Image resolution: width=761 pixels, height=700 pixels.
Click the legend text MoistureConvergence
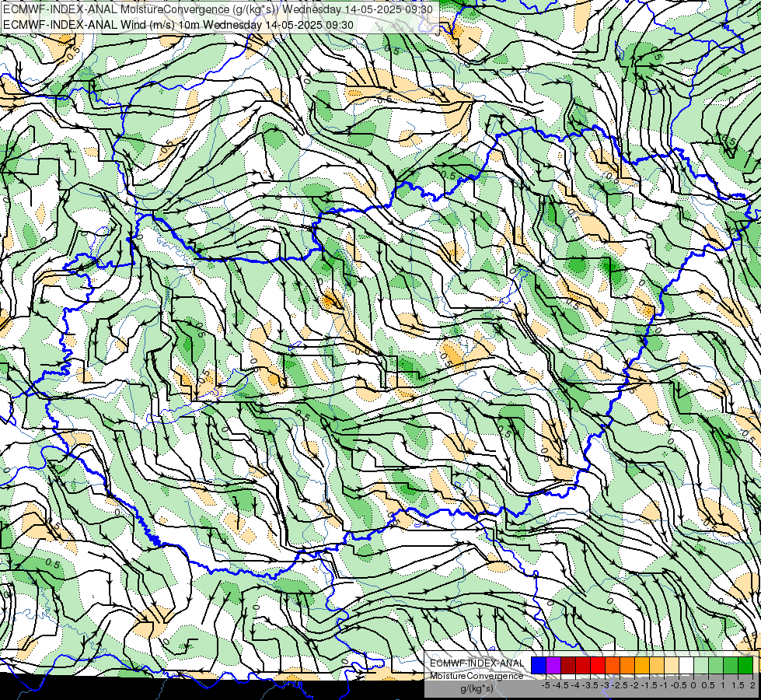476,676
